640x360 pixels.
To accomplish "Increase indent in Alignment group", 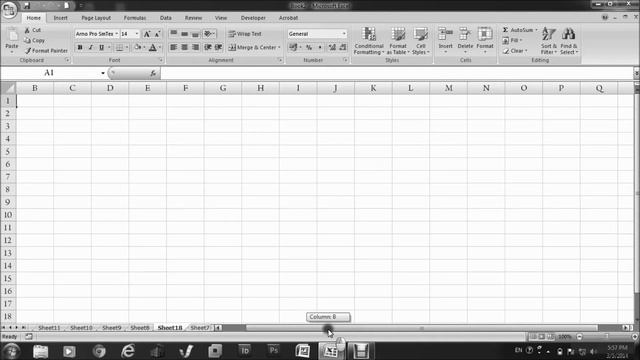I will (x=219, y=47).
